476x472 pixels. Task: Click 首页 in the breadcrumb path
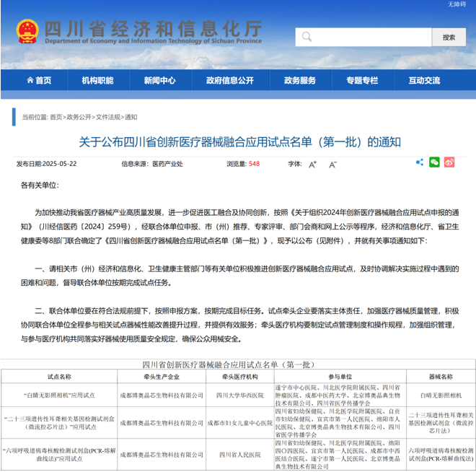pos(56,117)
